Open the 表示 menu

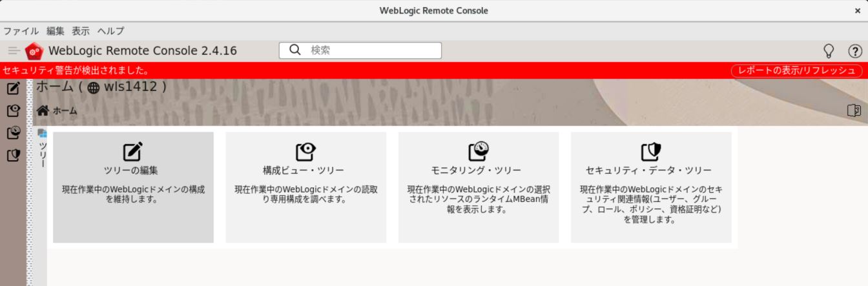pyautogui.click(x=81, y=31)
